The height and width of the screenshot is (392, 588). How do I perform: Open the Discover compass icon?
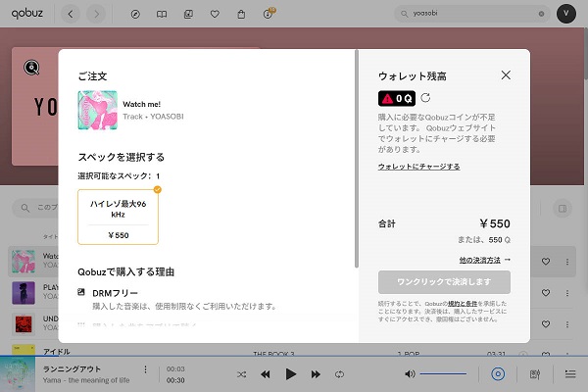pos(135,15)
